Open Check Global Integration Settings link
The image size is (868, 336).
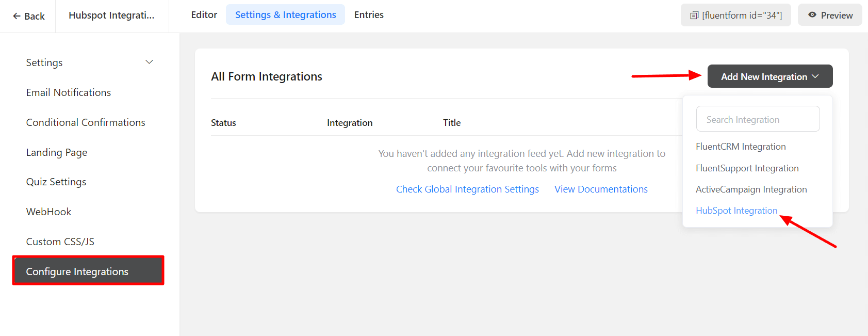point(467,189)
